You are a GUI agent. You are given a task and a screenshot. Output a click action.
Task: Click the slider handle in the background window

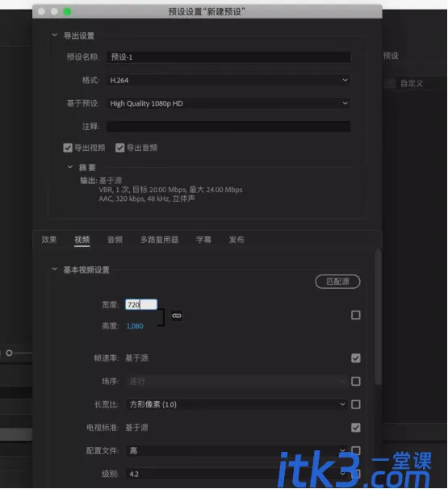[9, 353]
